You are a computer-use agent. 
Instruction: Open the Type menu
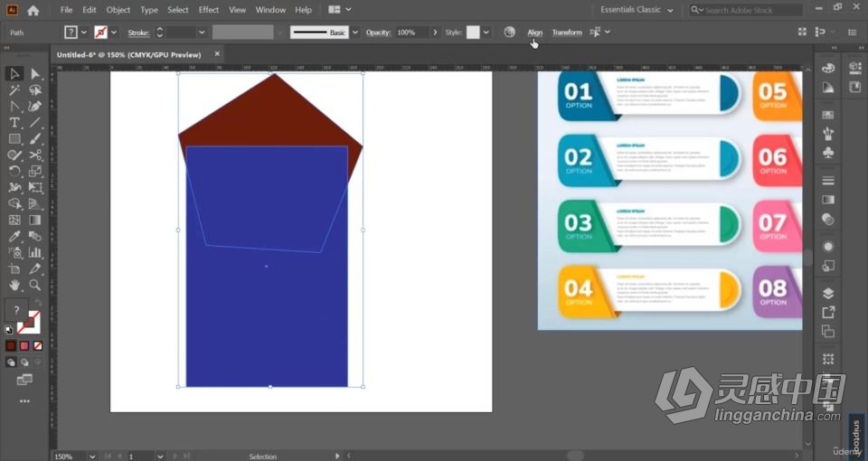click(149, 10)
